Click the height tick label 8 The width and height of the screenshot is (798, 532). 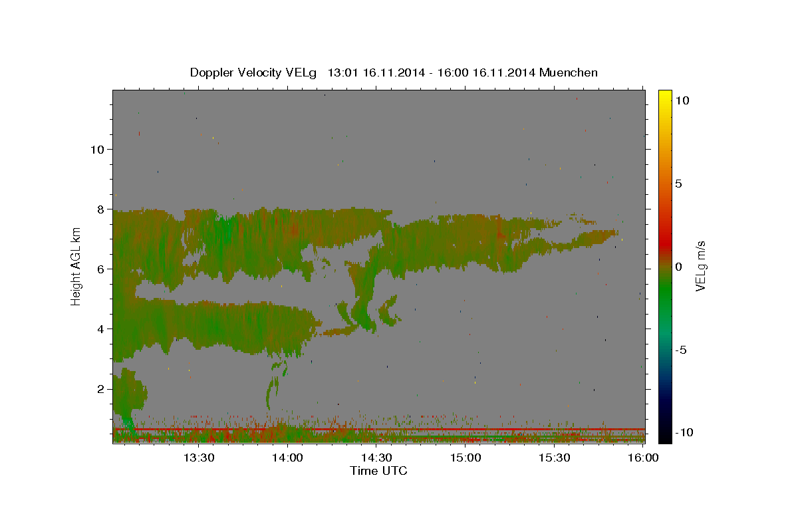(100, 209)
